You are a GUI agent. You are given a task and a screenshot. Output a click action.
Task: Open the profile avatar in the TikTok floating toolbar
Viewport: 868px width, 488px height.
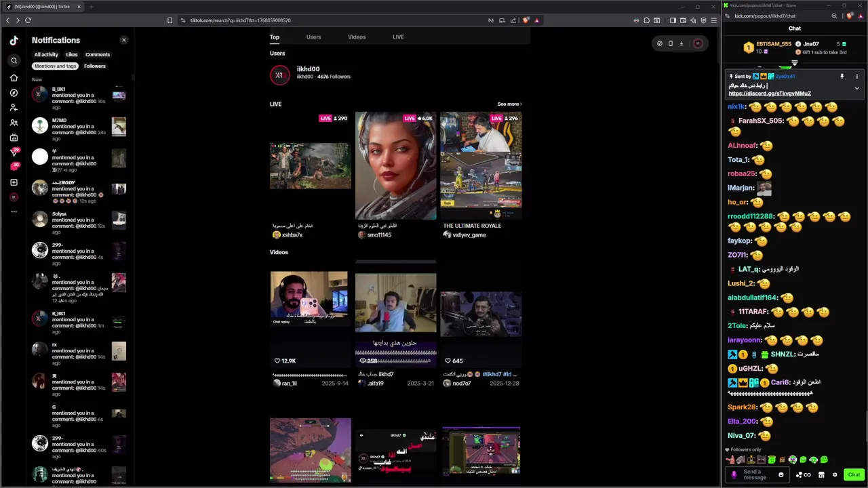click(698, 43)
